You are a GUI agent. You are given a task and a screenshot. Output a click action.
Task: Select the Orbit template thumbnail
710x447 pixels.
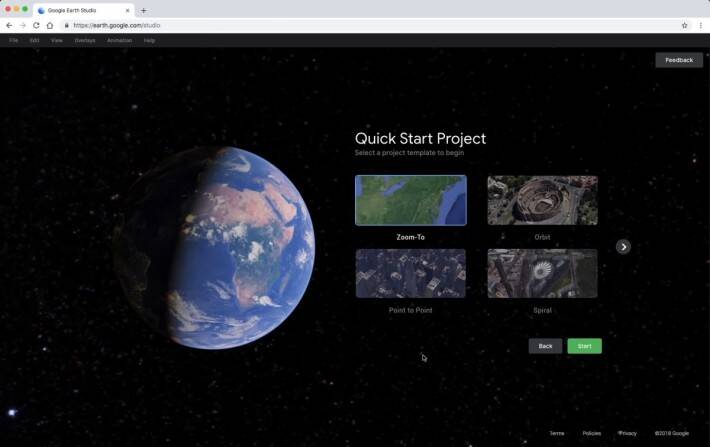[x=542, y=200]
